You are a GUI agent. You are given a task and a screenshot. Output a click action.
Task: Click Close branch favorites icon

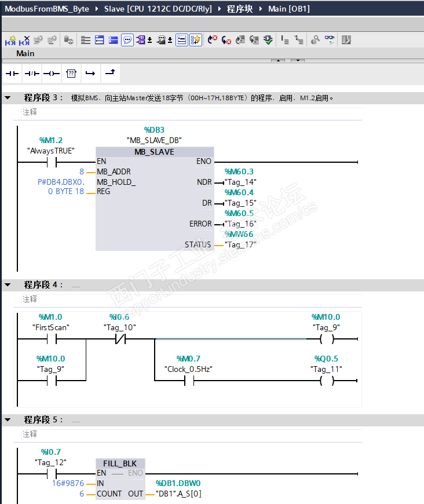[x=110, y=72]
